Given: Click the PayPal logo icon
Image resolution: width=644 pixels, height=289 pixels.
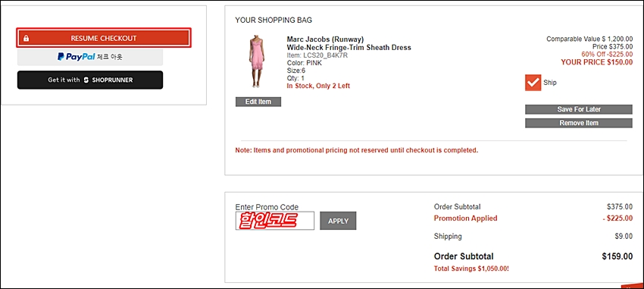Looking at the screenshot, I should pyautogui.click(x=61, y=57).
